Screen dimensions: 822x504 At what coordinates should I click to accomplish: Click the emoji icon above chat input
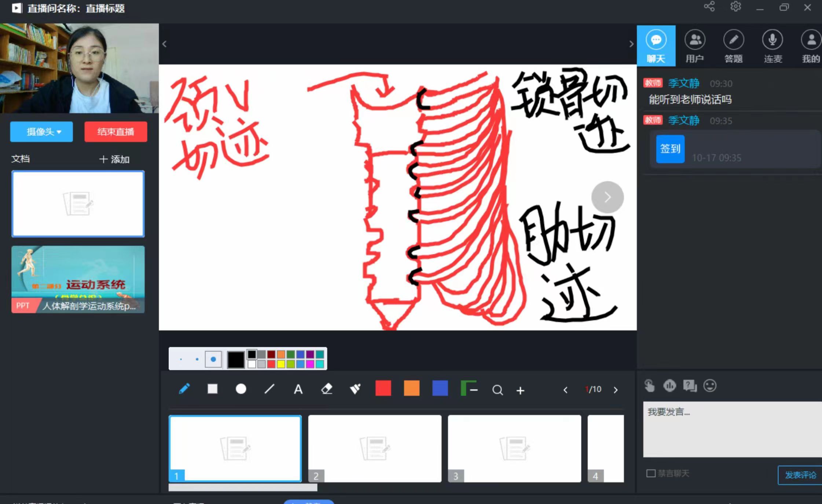(710, 386)
